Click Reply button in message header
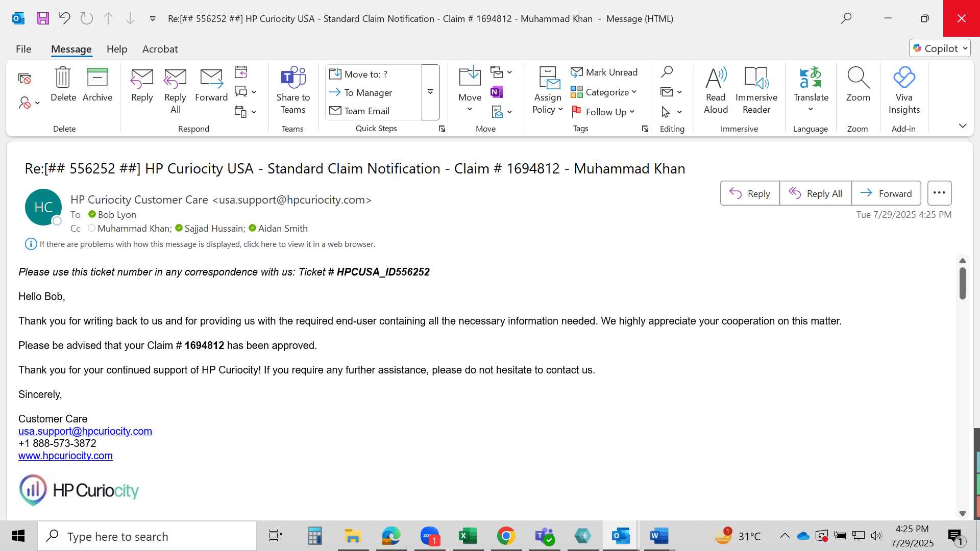Viewport: 980px width, 551px height. [750, 193]
